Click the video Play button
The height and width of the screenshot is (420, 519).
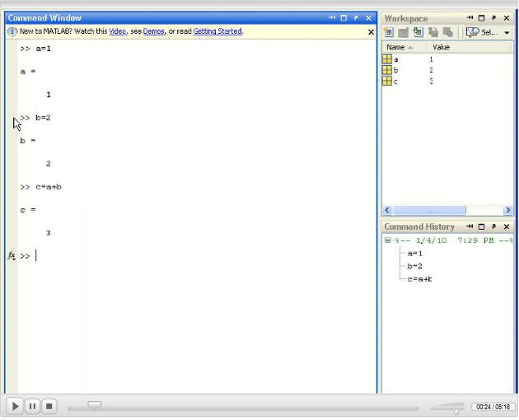click(15, 406)
